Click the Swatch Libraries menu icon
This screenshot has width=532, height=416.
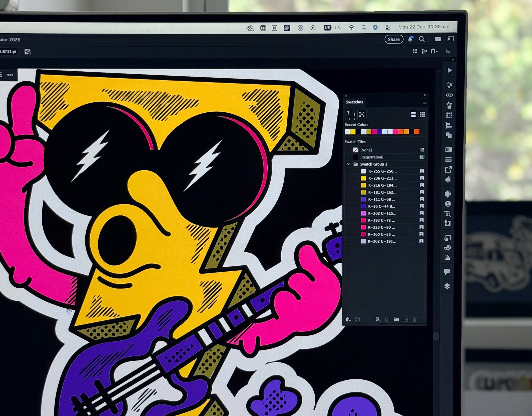(348, 319)
